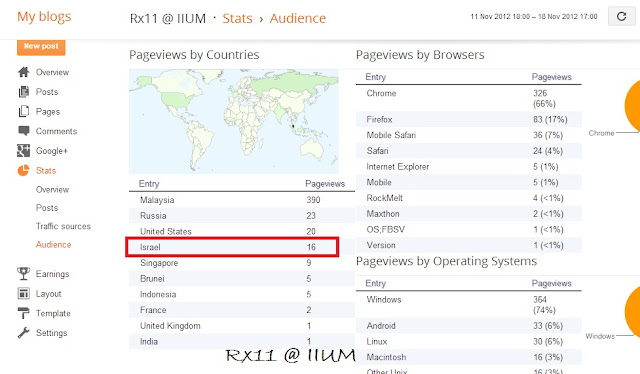This screenshot has height=374, width=640.
Task: Select Audience sub-item in sidebar
Action: (53, 244)
